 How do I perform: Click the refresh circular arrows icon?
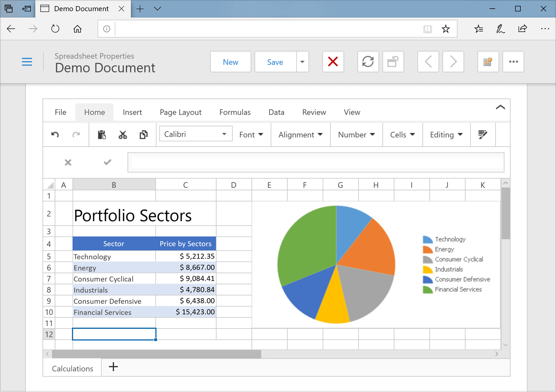coord(368,62)
